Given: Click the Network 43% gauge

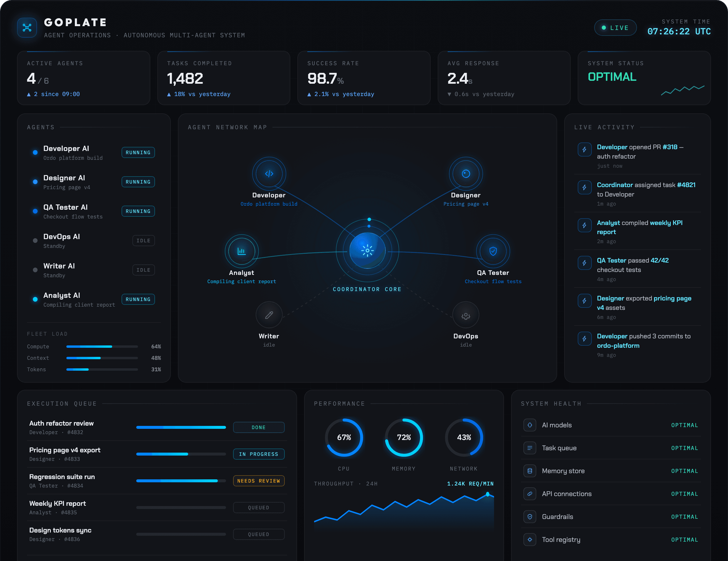Looking at the screenshot, I should [464, 437].
